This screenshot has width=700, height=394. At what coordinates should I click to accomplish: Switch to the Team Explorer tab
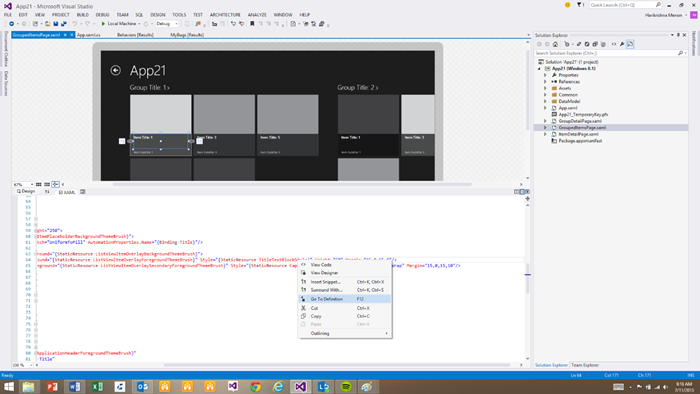(x=585, y=365)
